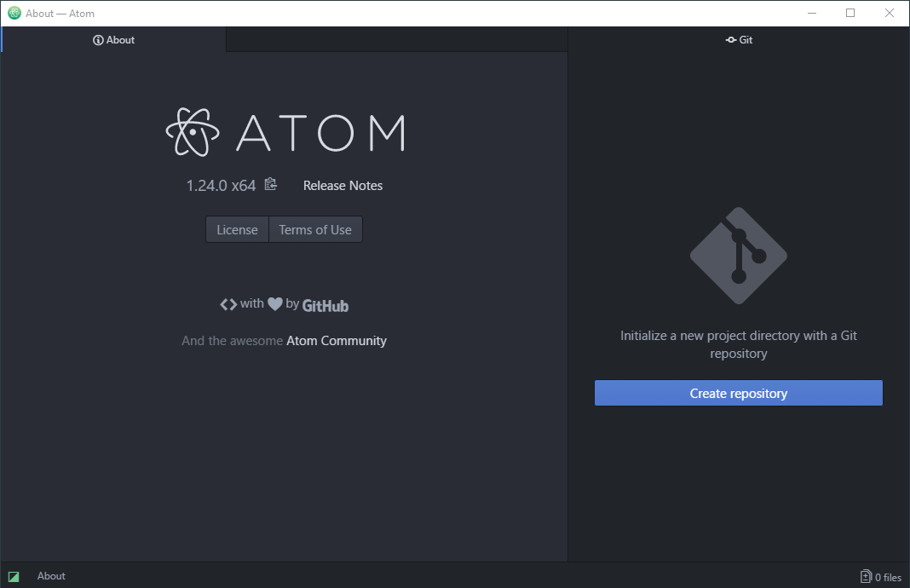Create a new Git repository
The height and width of the screenshot is (588, 910).
[738, 393]
